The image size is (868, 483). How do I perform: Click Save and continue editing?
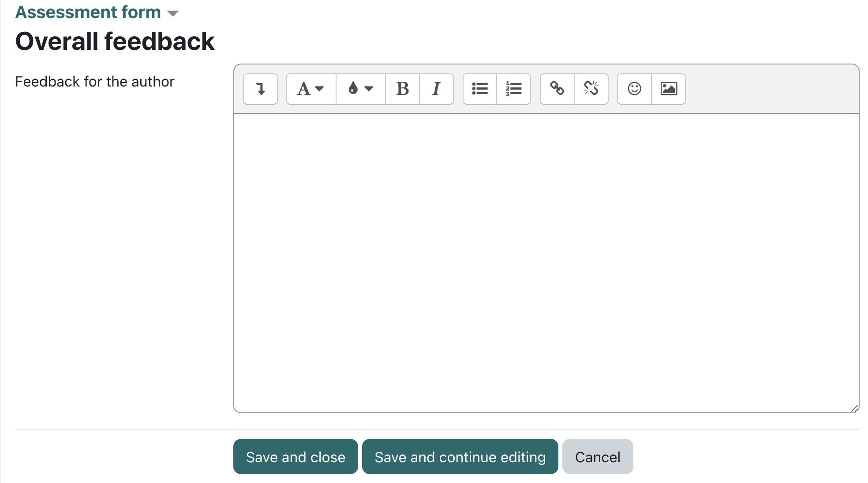coord(460,457)
